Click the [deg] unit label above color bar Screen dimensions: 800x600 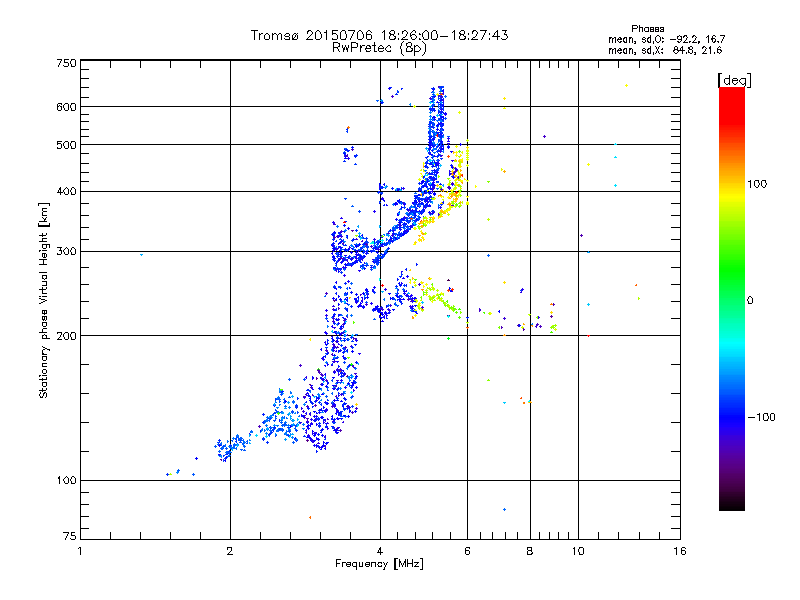[x=734, y=80]
